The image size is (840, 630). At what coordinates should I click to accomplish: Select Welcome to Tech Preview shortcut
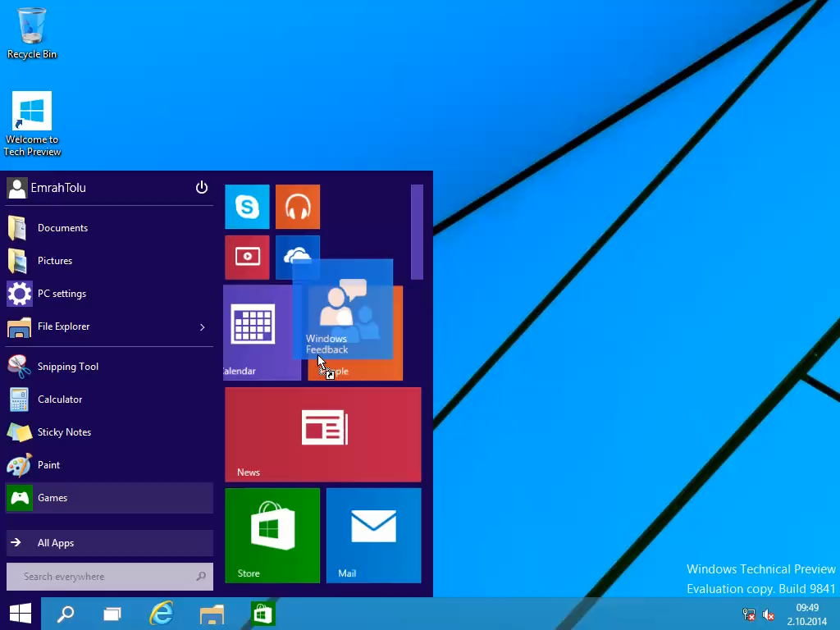coord(32,125)
